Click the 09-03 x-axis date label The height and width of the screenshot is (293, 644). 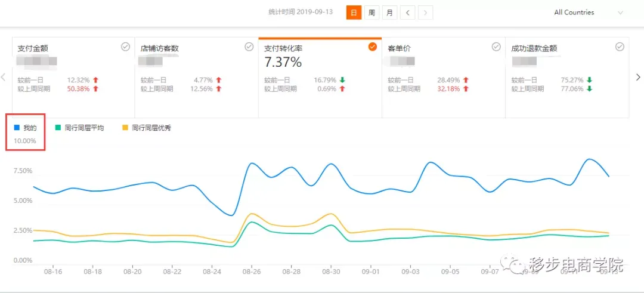(411, 272)
